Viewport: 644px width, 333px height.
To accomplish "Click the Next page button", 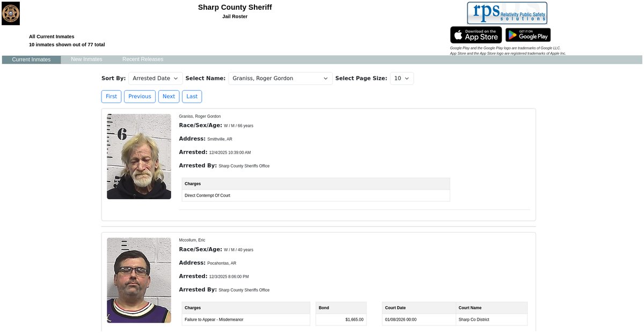I will [x=169, y=97].
